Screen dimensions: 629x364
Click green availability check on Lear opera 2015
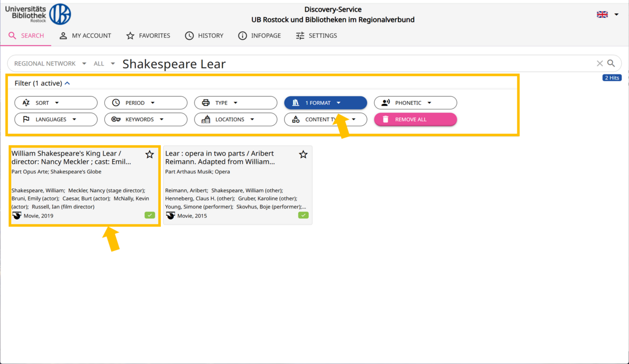coord(303,215)
